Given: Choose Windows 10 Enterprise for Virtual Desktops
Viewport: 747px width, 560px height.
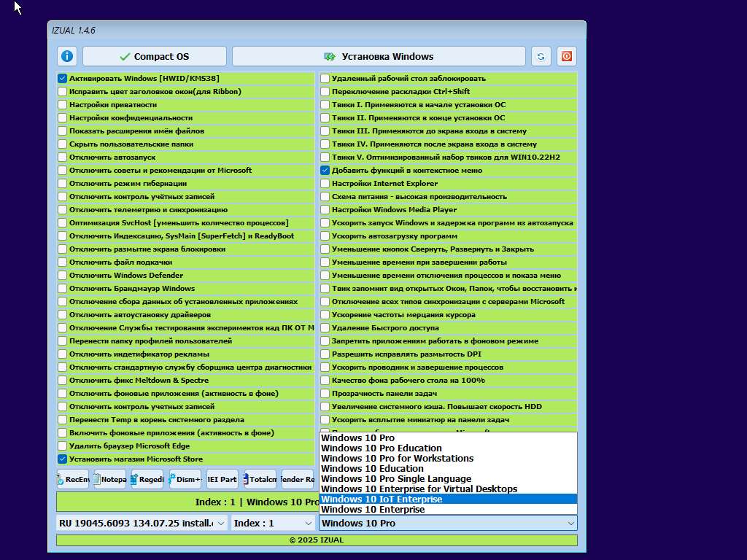Looking at the screenshot, I should click(x=448, y=489).
